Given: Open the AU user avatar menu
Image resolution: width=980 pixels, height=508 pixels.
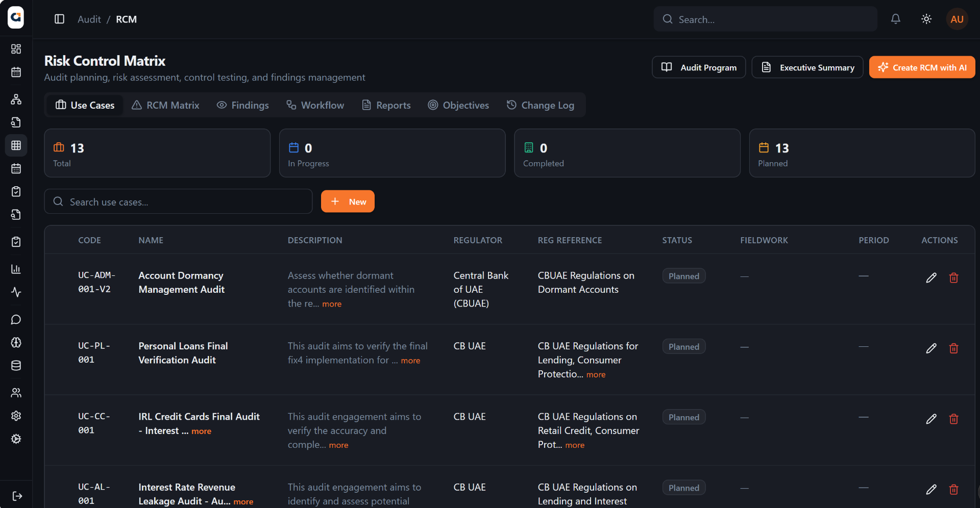Looking at the screenshot, I should pyautogui.click(x=957, y=19).
